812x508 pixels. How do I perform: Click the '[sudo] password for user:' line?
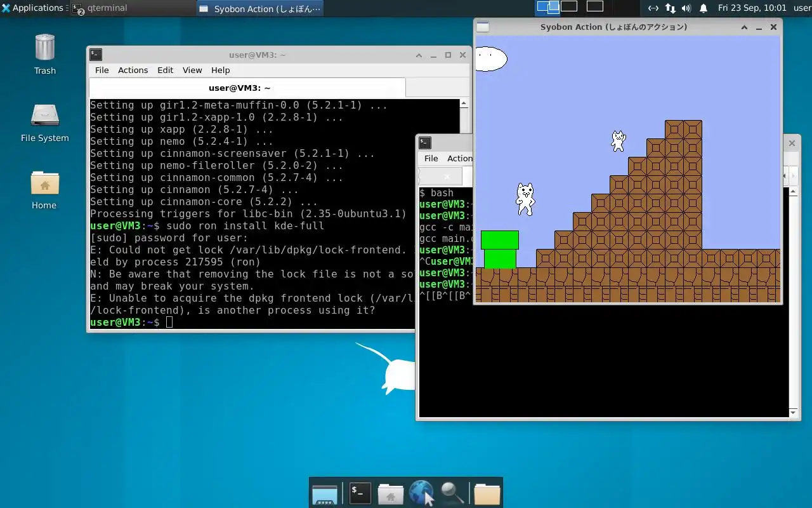[x=169, y=238]
